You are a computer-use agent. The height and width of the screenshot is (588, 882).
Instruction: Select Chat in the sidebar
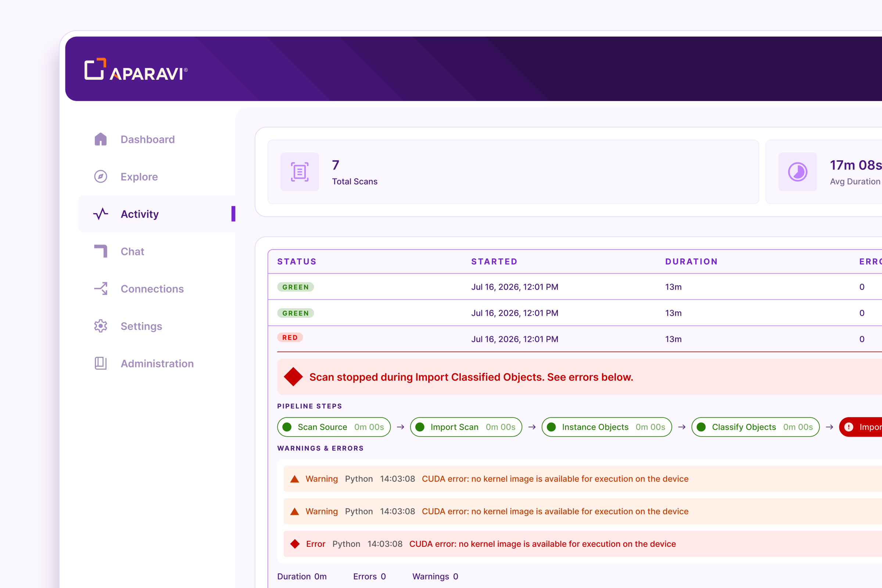157,251
